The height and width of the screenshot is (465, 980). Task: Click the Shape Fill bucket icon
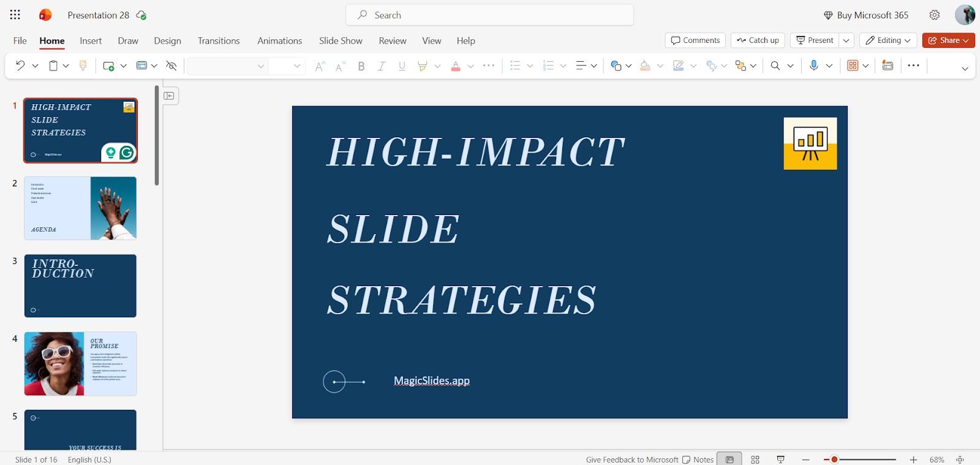coord(645,66)
